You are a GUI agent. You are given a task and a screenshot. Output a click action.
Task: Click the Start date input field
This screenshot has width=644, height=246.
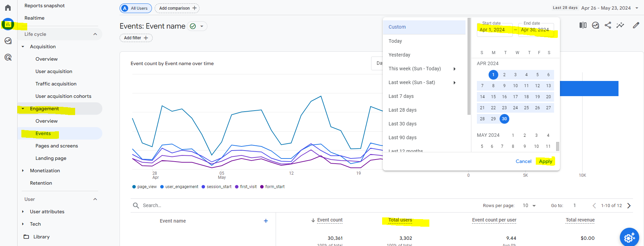tap(494, 30)
